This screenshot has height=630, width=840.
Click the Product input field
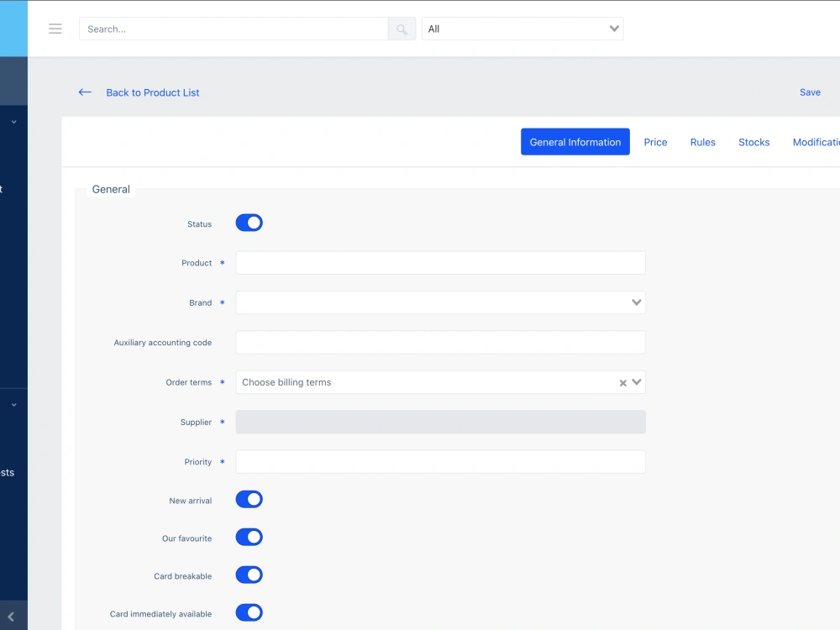[440, 263]
